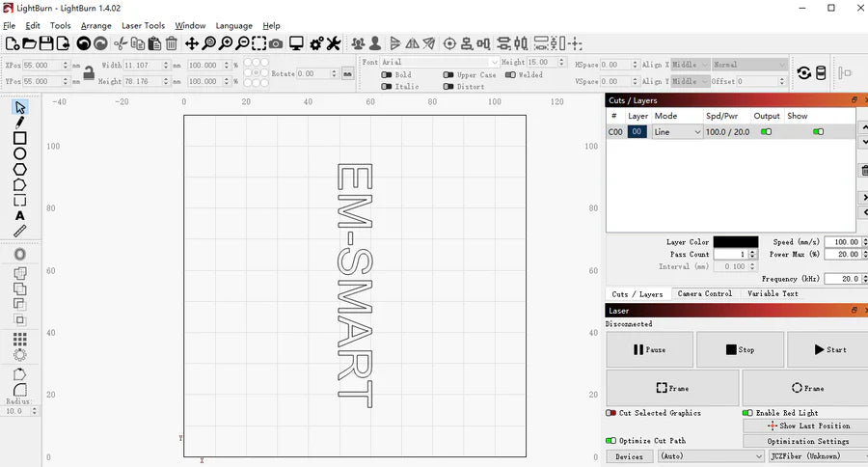Activate the Pan/move view cross-arrows icon
Image resolution: width=868 pixels, height=467 pixels.
click(192, 43)
